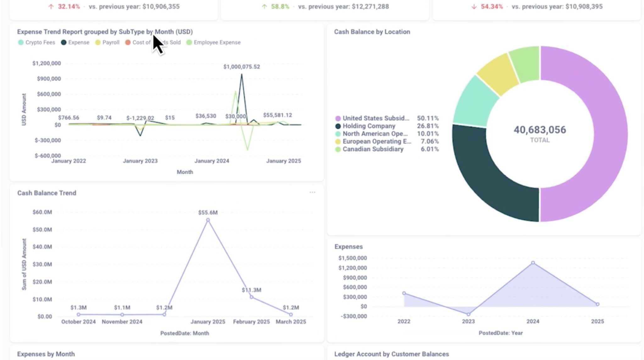The height and width of the screenshot is (360, 644).
Task: Click the Holding Company legend bullet icon
Action: [337, 126]
